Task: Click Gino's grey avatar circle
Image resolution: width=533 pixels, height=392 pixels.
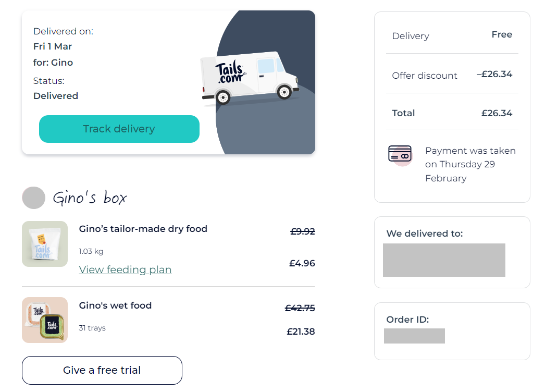Action: tap(34, 198)
